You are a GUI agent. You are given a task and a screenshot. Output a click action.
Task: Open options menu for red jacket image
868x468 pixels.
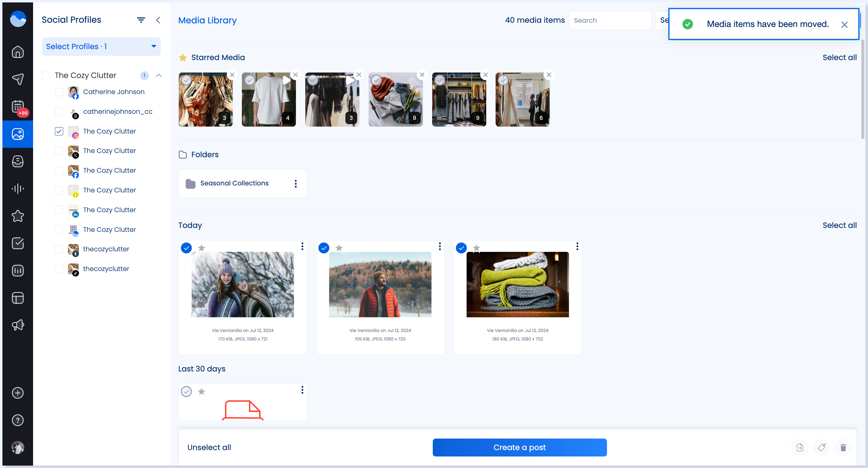[x=440, y=246]
